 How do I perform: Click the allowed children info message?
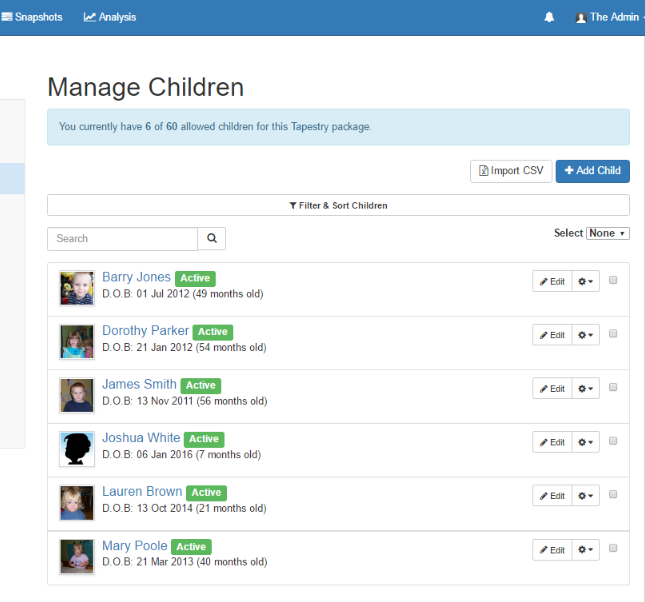point(338,127)
